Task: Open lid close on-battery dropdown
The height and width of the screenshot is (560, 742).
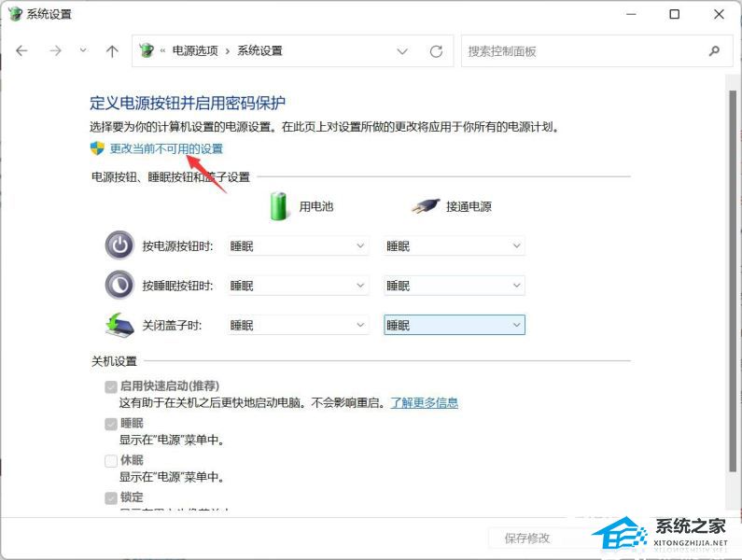Action: point(298,325)
